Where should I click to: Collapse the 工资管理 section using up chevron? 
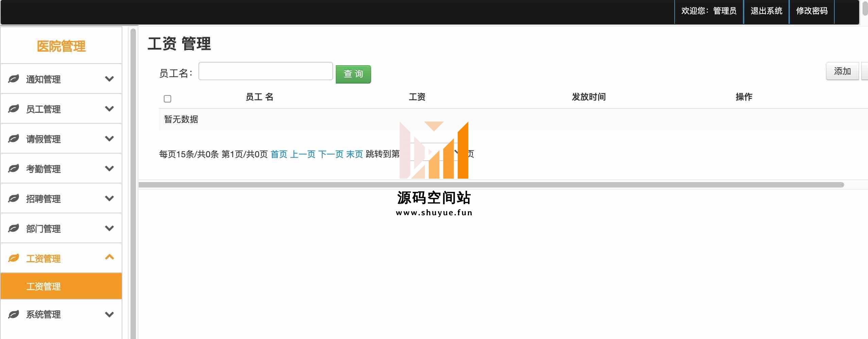coord(109,257)
